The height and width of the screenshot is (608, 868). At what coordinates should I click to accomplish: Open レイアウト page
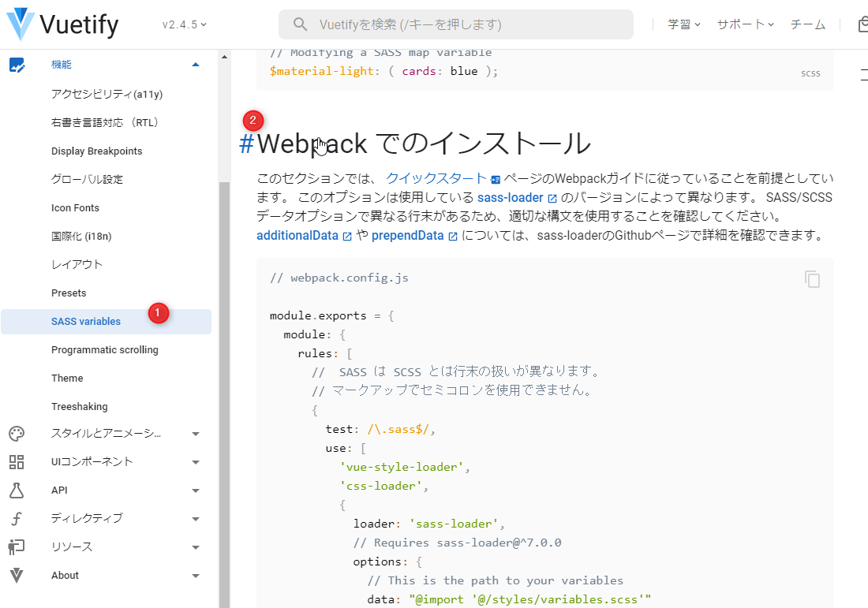[77, 264]
